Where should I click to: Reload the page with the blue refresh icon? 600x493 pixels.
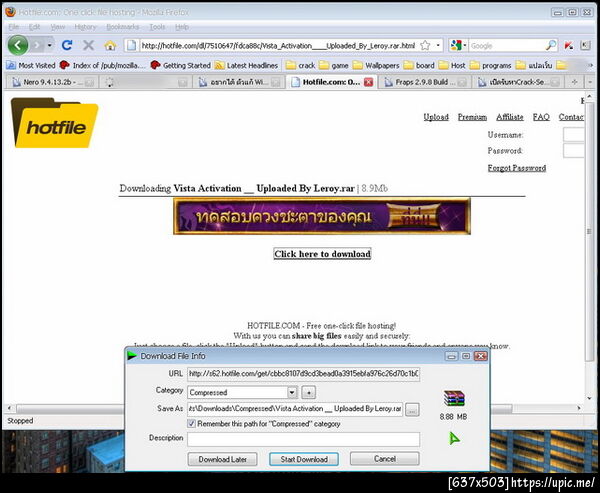pos(67,46)
